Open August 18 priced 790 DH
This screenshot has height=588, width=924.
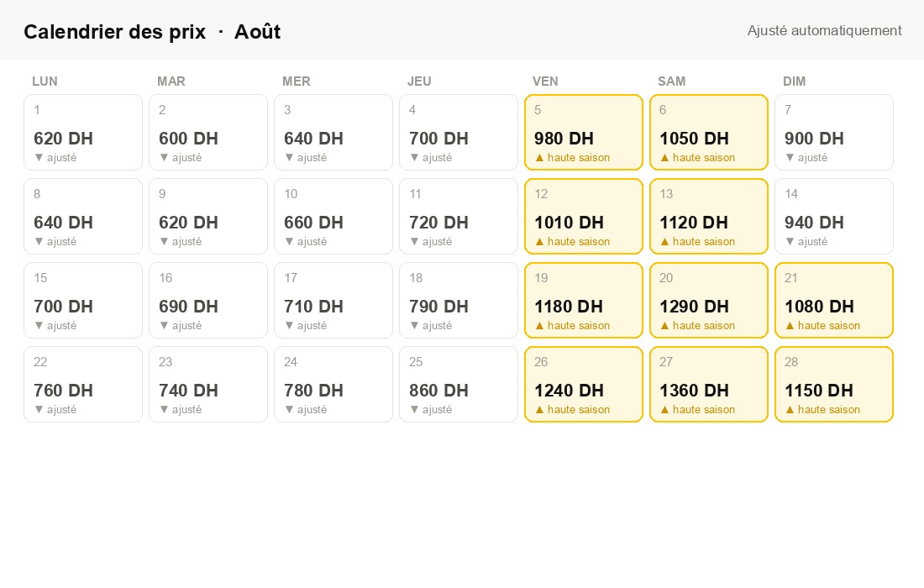pos(459,301)
